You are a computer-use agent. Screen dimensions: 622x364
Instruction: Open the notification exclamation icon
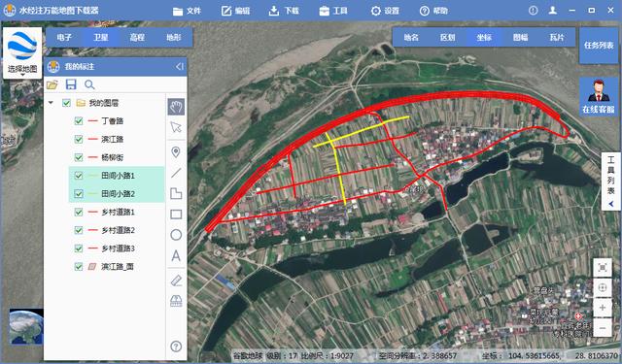[534, 11]
